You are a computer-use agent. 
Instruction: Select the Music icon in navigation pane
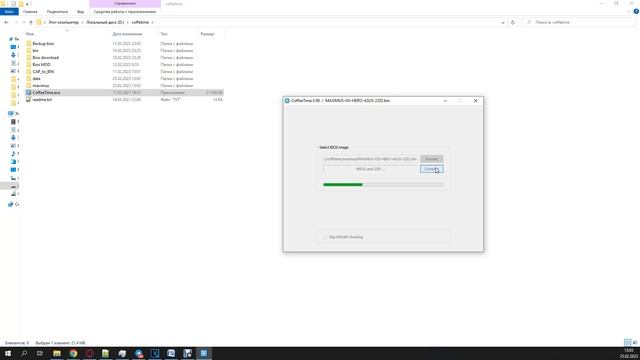coord(13,153)
